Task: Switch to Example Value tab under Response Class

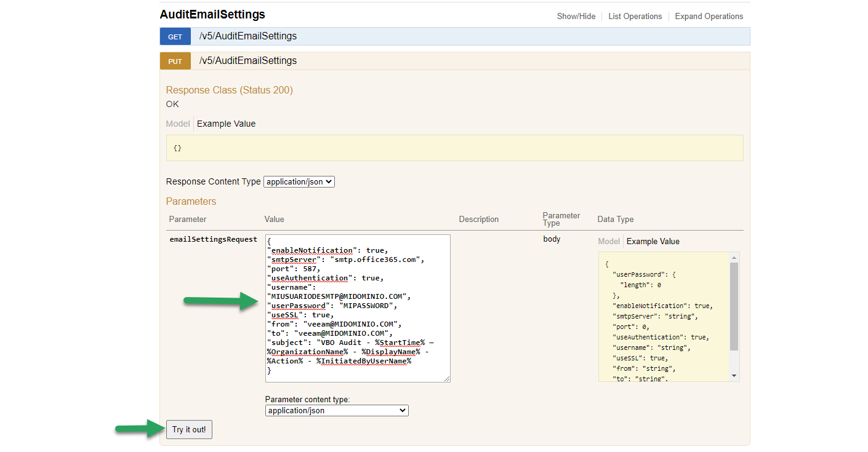Action: tap(226, 124)
